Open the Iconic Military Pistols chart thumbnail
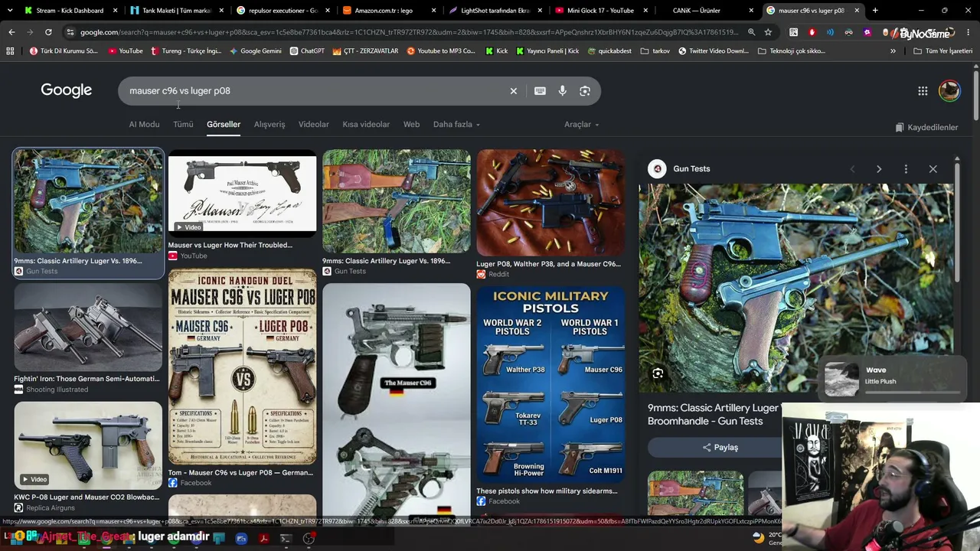 pos(550,384)
